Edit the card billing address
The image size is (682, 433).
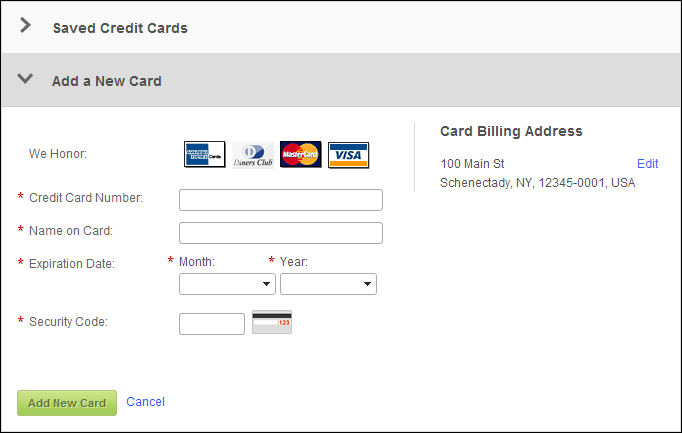[647, 163]
